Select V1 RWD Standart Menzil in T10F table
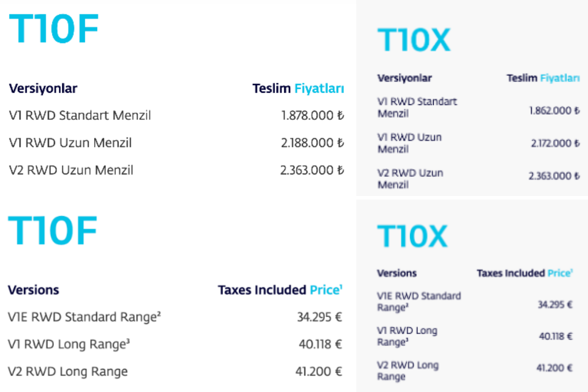The height and width of the screenshot is (392, 588). coord(80,116)
